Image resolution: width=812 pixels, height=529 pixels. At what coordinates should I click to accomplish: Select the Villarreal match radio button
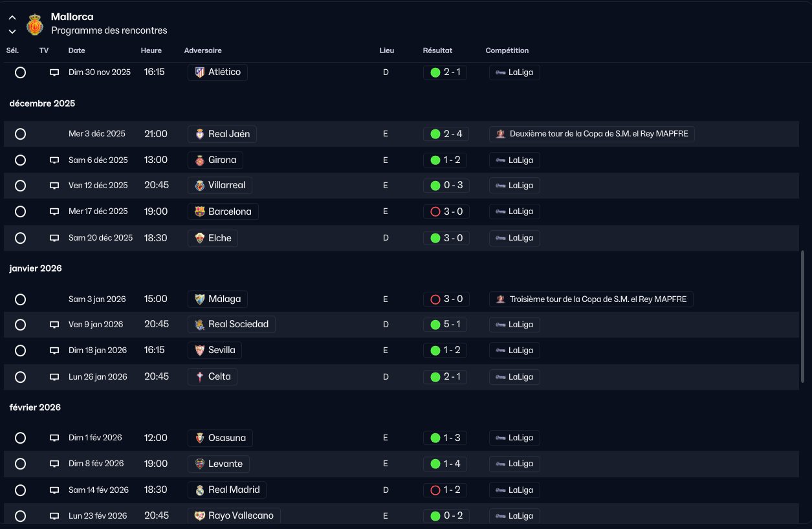click(x=20, y=186)
